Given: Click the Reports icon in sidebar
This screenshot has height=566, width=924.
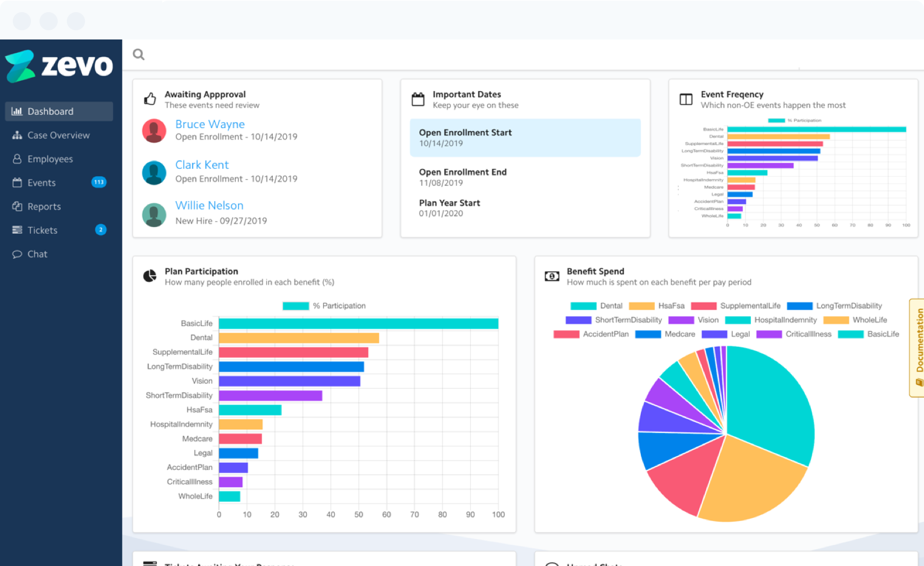Looking at the screenshot, I should tap(17, 206).
